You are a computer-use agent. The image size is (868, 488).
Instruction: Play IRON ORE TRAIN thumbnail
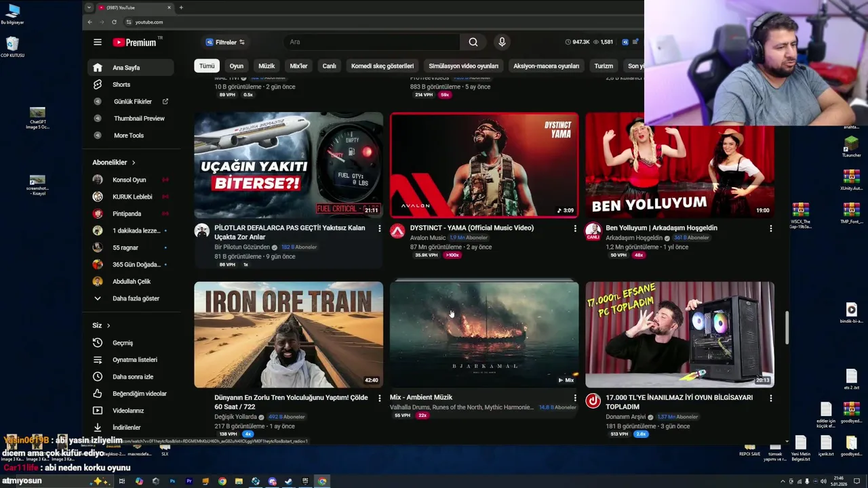pos(289,335)
